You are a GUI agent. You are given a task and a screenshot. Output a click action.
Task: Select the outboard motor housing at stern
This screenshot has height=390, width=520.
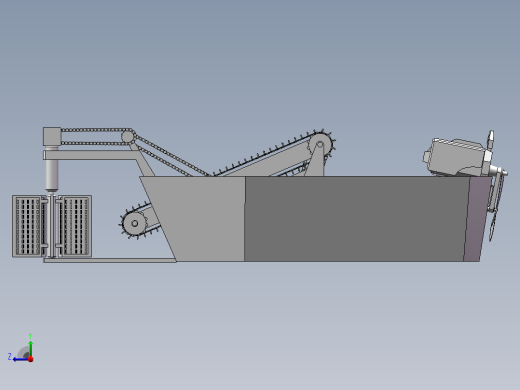click(x=457, y=157)
